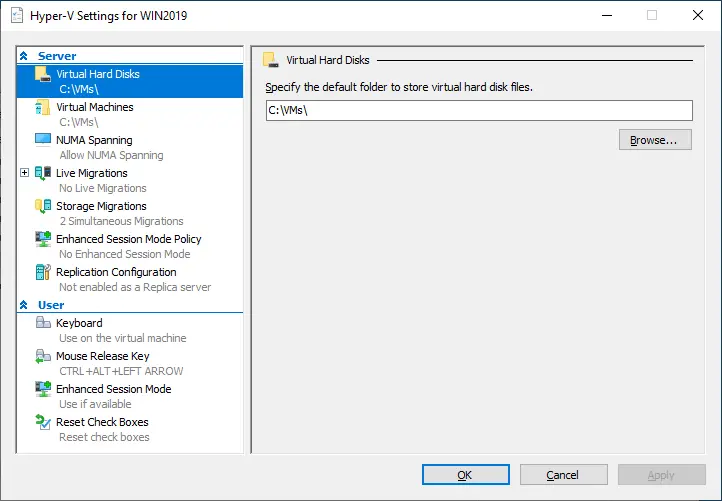The width and height of the screenshot is (722, 501).
Task: Select Virtual Machines setting
Action: 130,114
